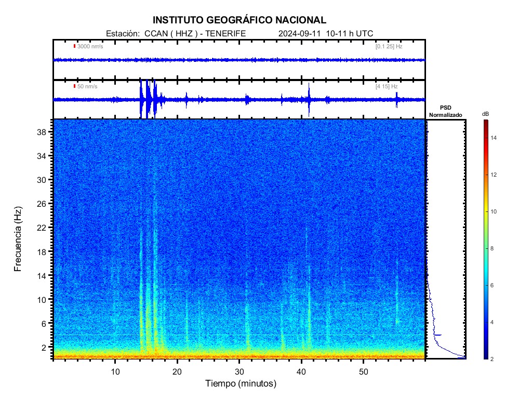This screenshot has width=532, height=399.
Task: Click the dark red top of the dB color bar
Action: (485, 123)
